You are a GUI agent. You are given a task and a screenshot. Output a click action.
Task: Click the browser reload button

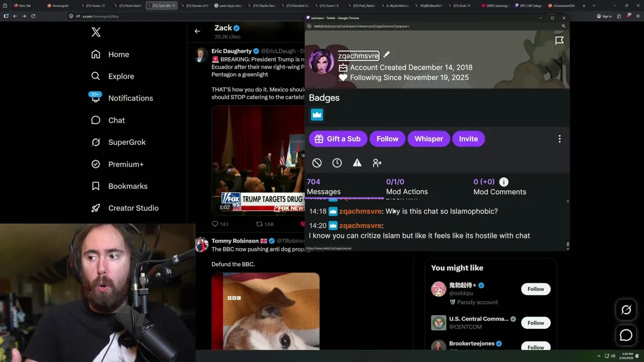33,16
